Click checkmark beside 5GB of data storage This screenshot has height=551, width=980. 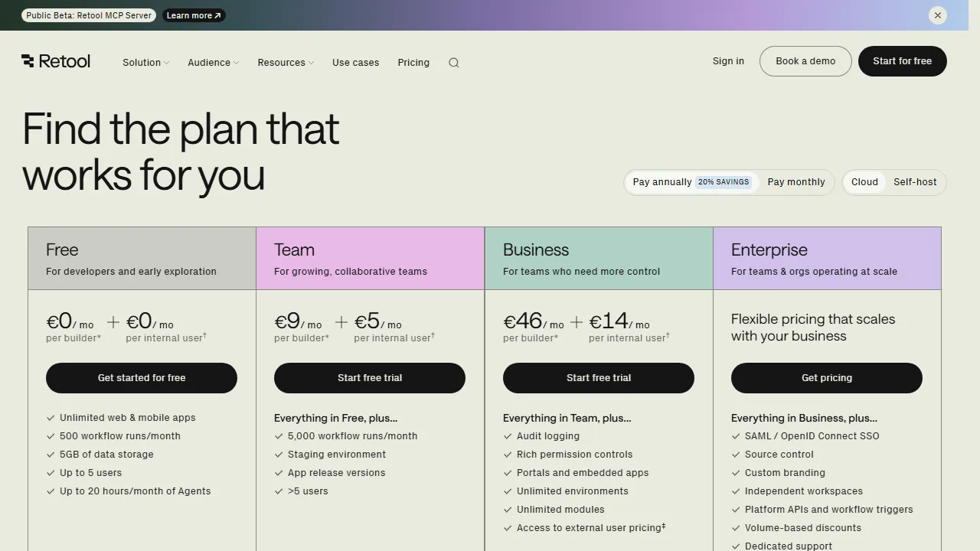click(51, 455)
